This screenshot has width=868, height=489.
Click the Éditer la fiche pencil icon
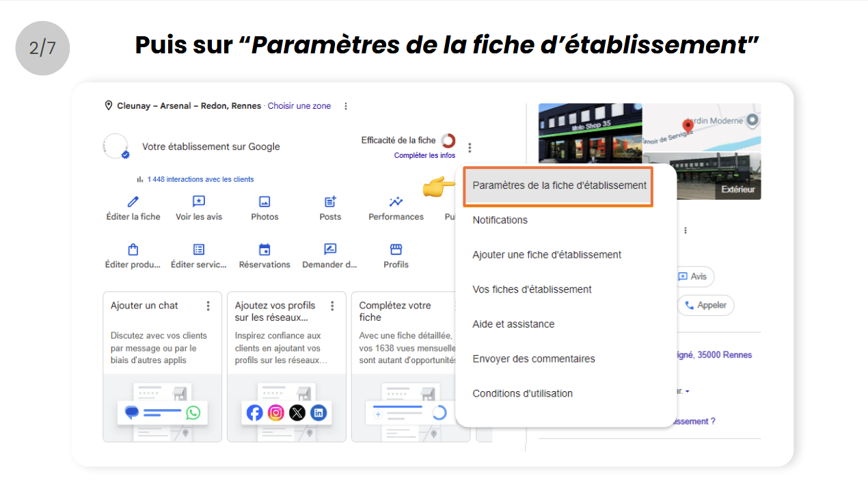(133, 202)
